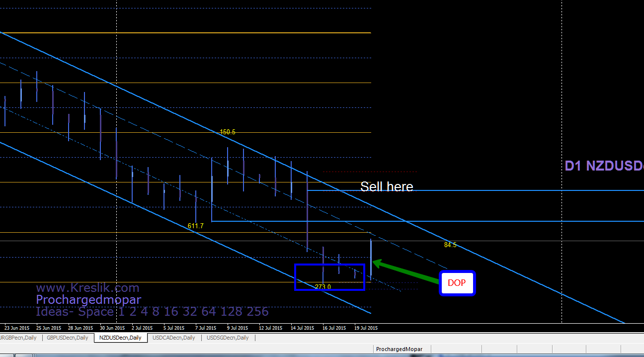
Task: Click the 28 Jun 2015 date label
Action: (80, 328)
